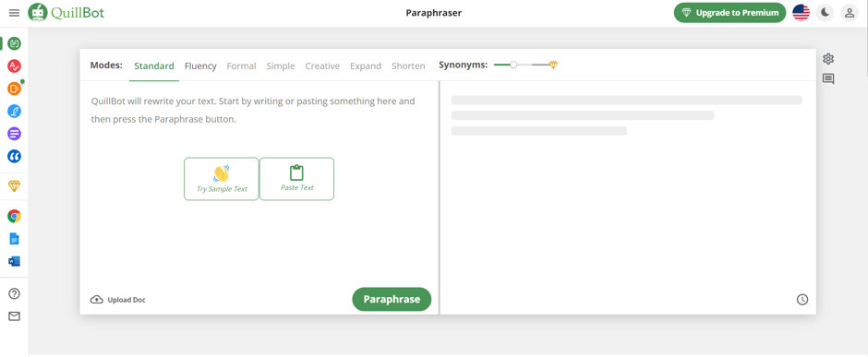Click Upload Doc link

click(x=118, y=300)
